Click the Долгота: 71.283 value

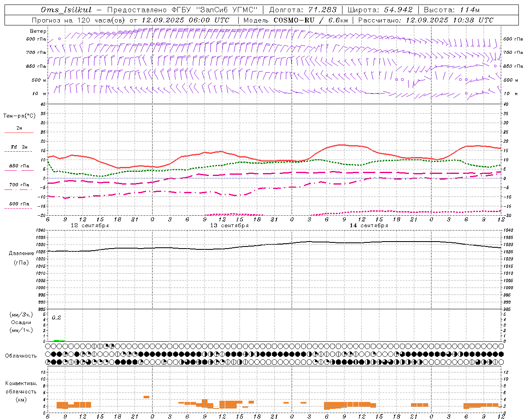(303, 10)
